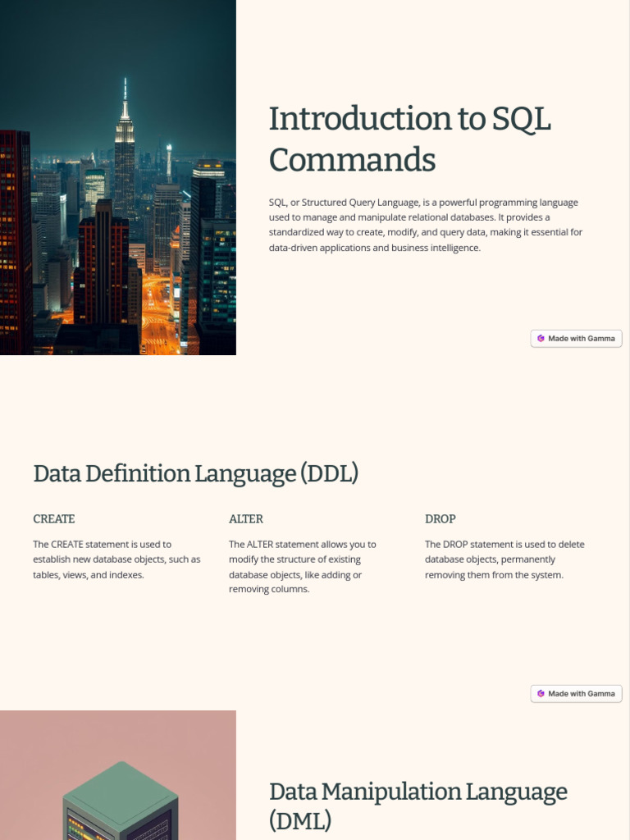630x840 pixels.
Task: Click the SQL Structured Query Language intro paragraph
Action: tap(426, 225)
